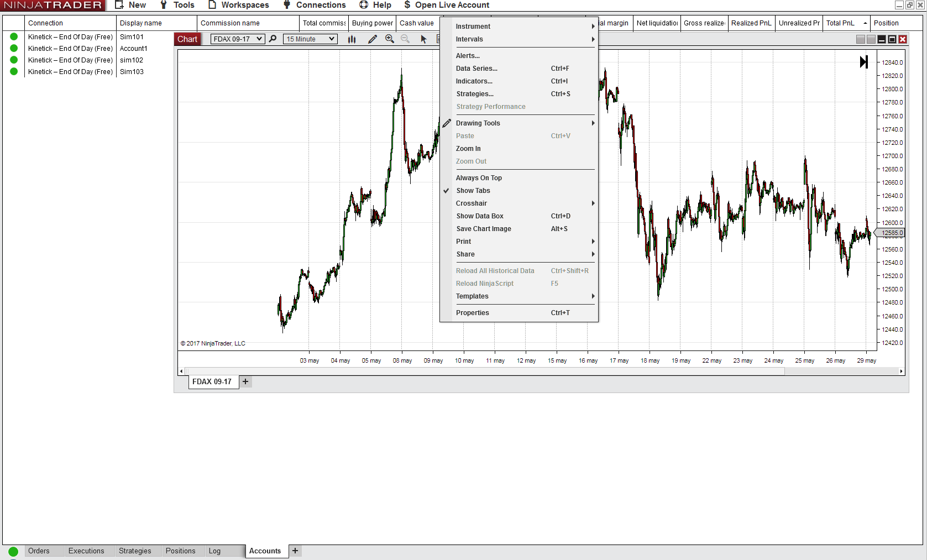
Task: Click the New menu icon
Action: click(x=119, y=5)
